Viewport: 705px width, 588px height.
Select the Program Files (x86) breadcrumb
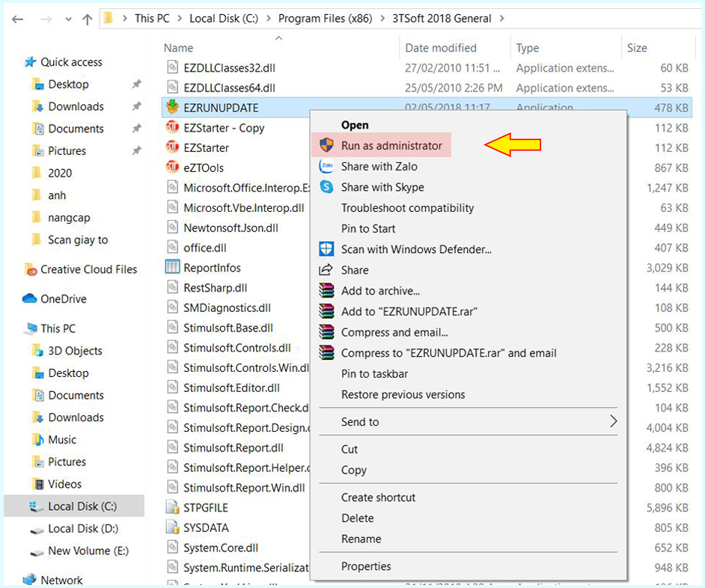point(325,19)
